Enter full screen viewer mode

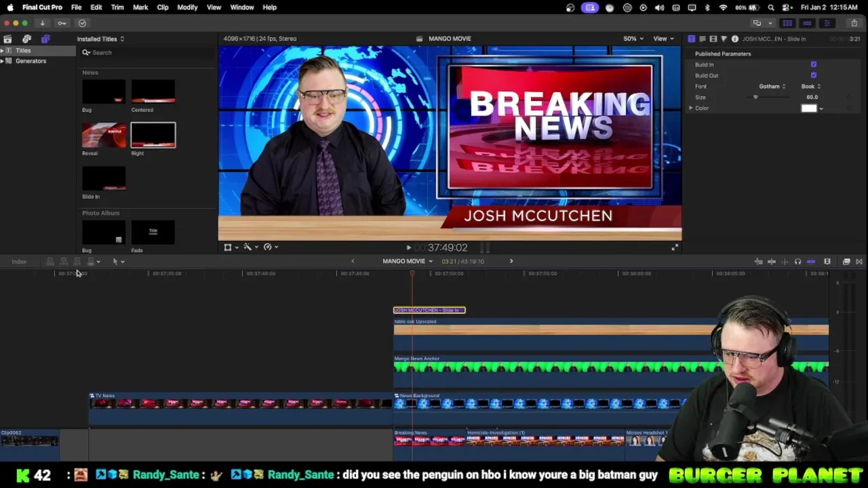675,248
